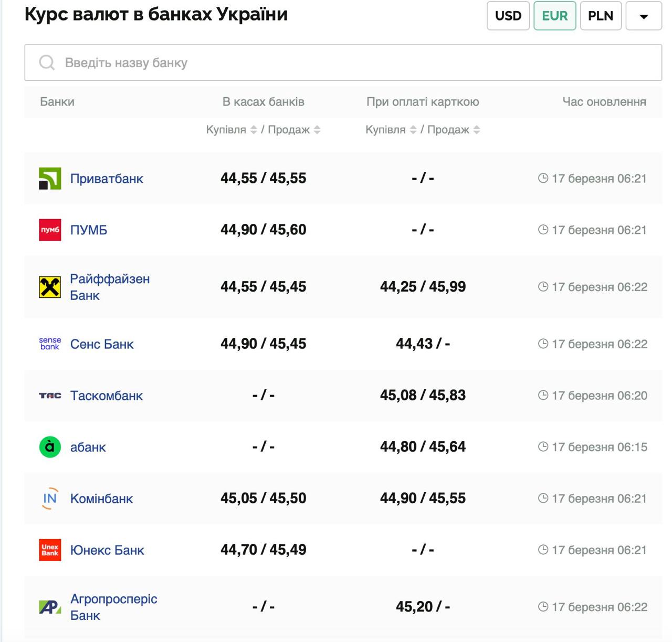
Task: Open the more currencies dropdown arrow
Action: click(x=644, y=16)
